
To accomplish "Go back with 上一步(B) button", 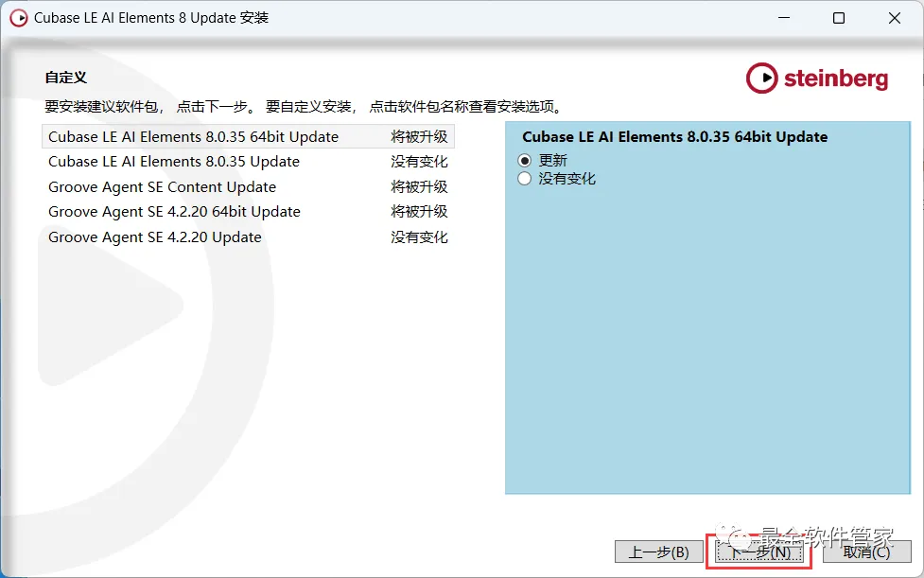I will [x=659, y=552].
